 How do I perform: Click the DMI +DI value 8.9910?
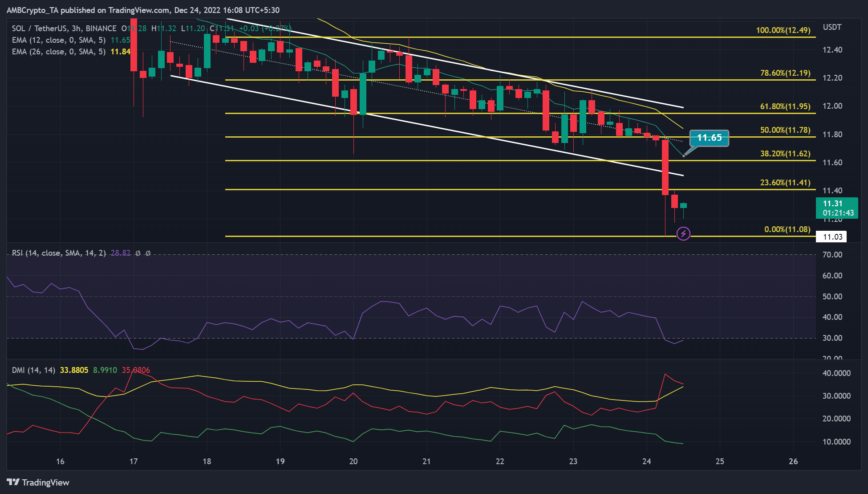point(105,370)
